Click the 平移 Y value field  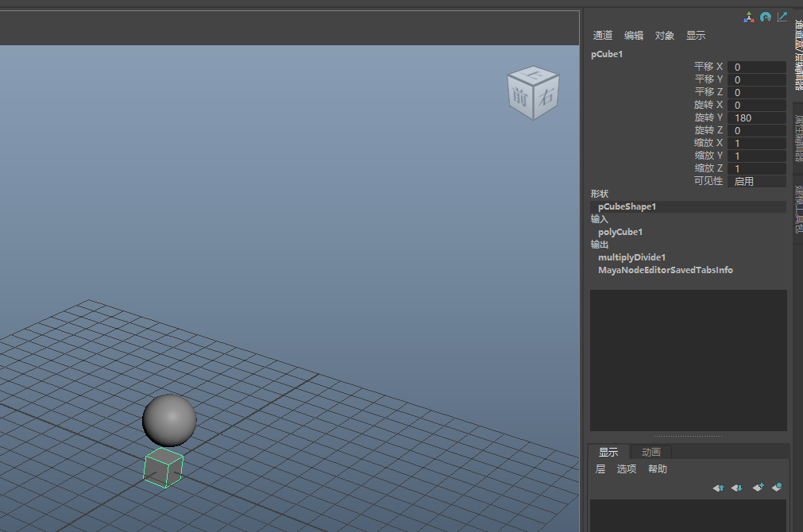(x=756, y=80)
